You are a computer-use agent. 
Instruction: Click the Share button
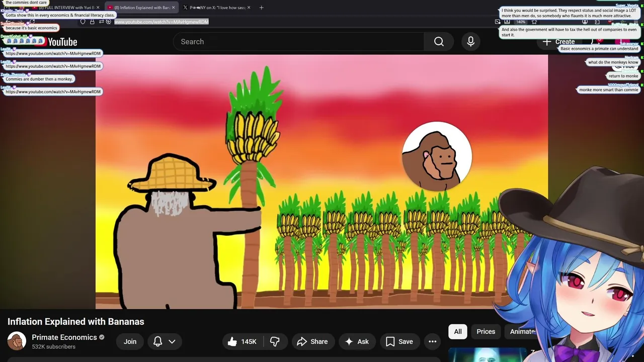tap(313, 341)
